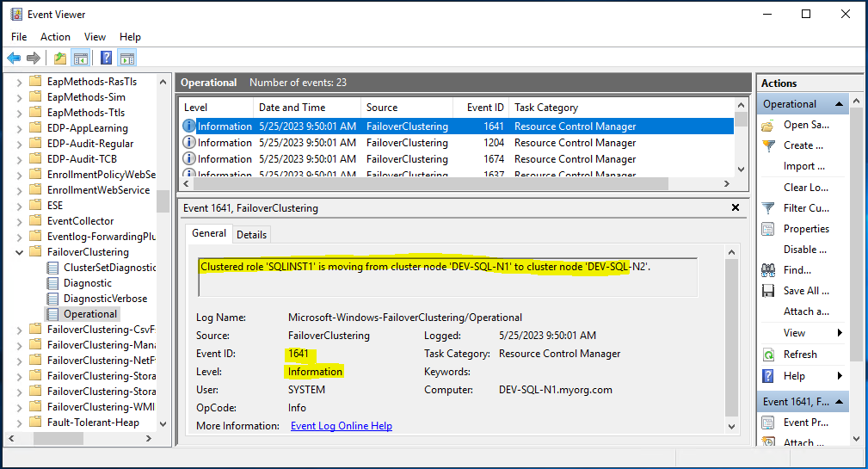Expand the EDP-AppLearning tree node
The image size is (868, 469).
tap(20, 128)
